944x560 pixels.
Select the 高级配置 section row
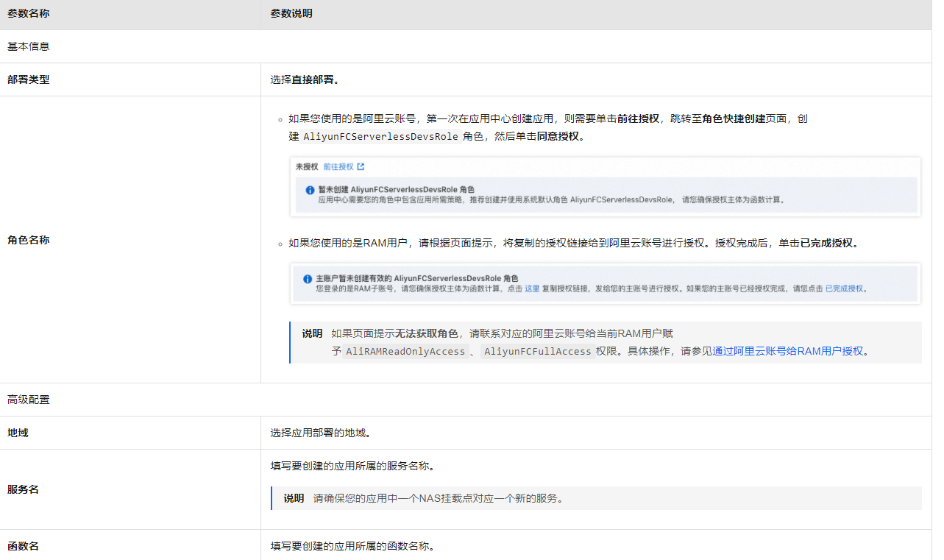(x=466, y=400)
